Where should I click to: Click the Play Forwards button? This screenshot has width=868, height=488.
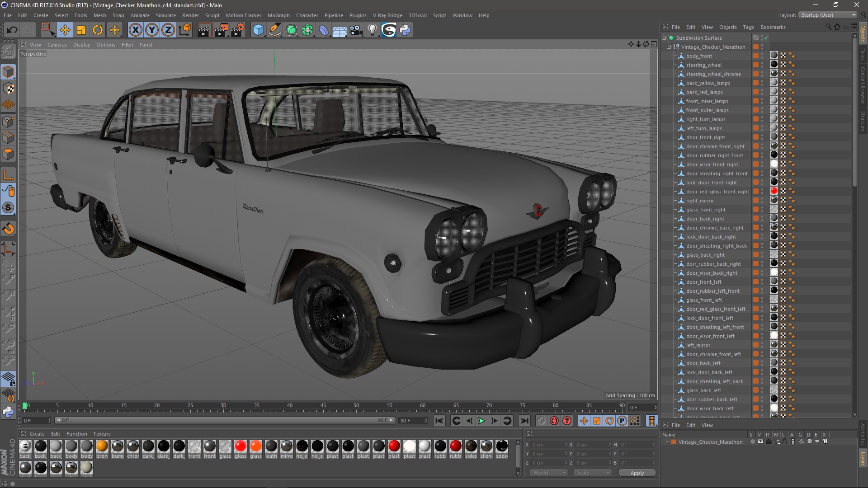[x=482, y=421]
